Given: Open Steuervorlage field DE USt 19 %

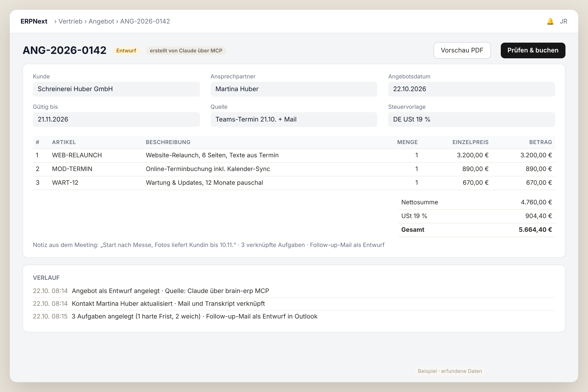Looking at the screenshot, I should tap(471, 120).
